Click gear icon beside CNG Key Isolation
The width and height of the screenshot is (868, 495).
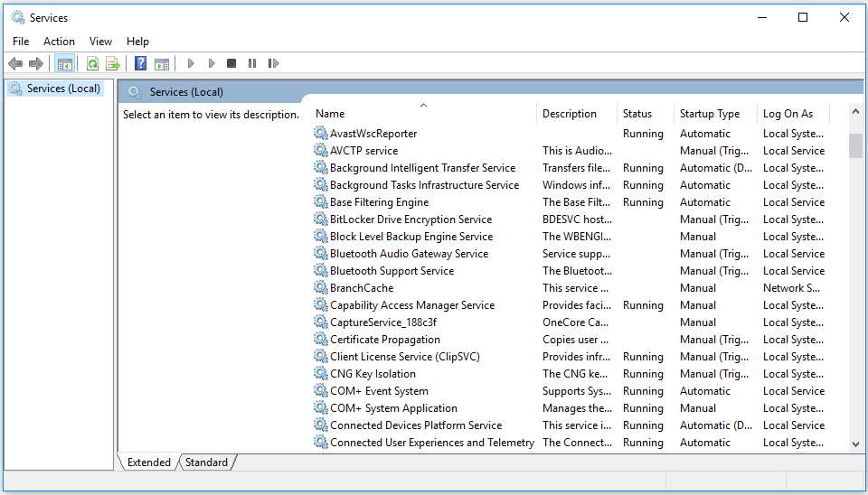[320, 373]
